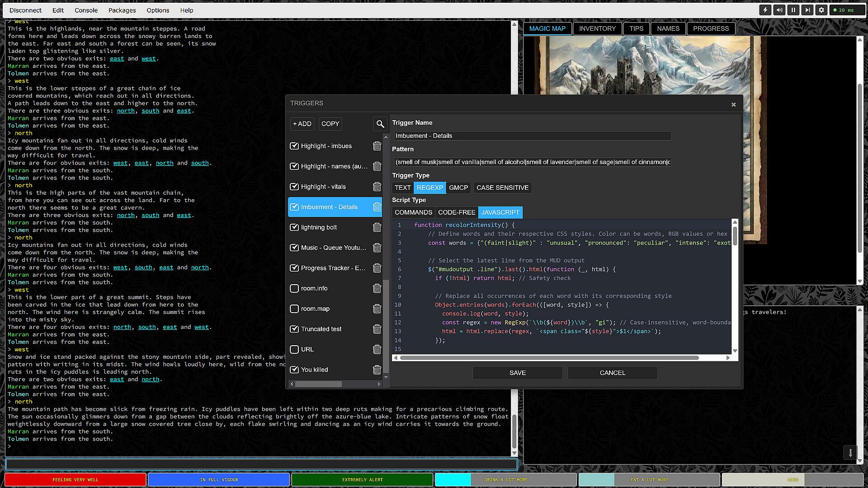Delete the Highlight - imbues trigger
Viewport: 868px width, 488px height.
point(377,146)
